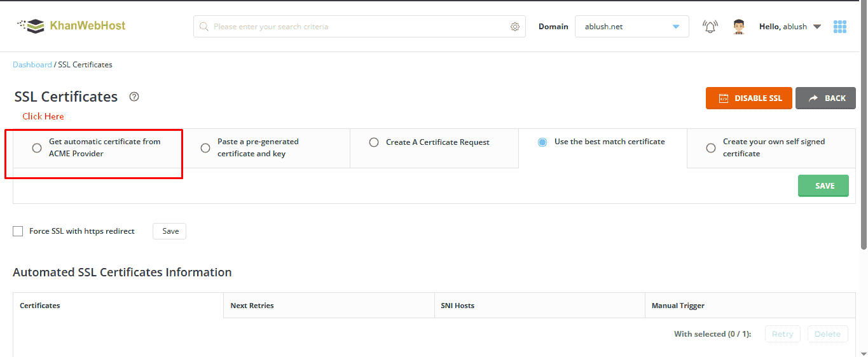The image size is (868, 357).
Task: Choose Create your own self signed certificate
Action: (x=711, y=148)
